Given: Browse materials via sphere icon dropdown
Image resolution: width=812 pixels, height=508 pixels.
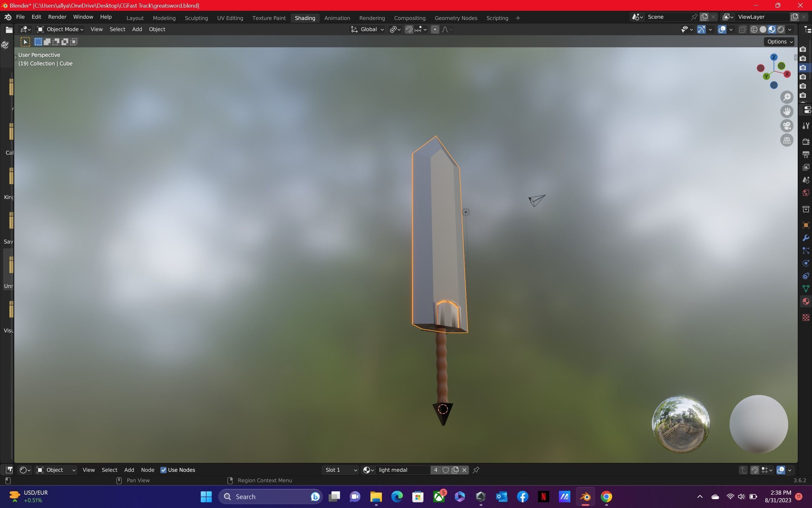Looking at the screenshot, I should pos(368,470).
